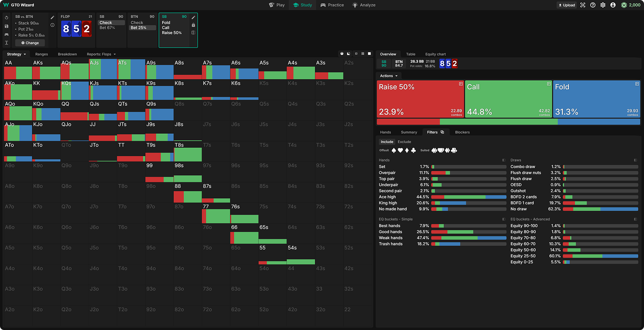Select Bet 67% for SB action
This screenshot has width=644, height=330.
107,28
